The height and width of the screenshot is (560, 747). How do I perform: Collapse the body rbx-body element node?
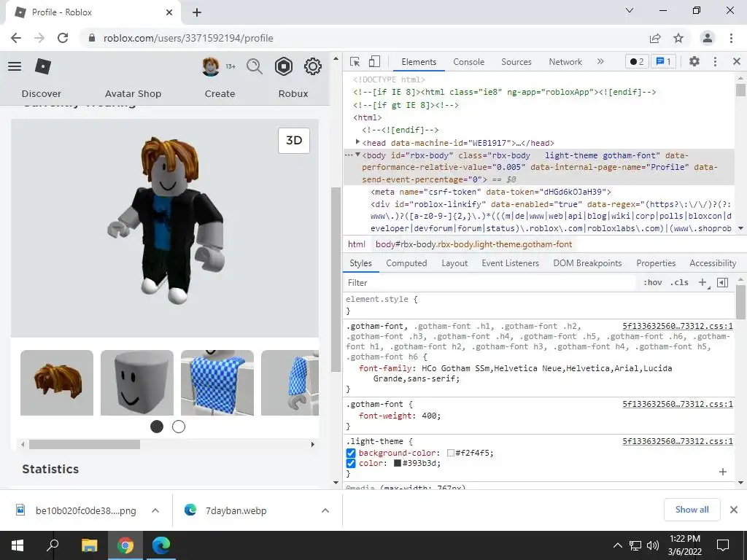pyautogui.click(x=357, y=155)
